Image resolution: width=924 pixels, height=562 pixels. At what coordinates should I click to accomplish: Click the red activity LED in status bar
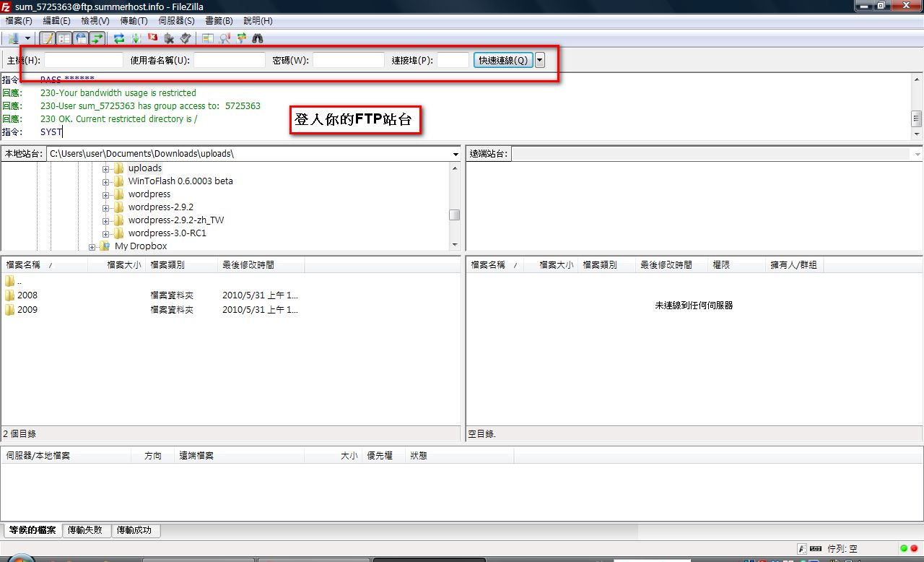[914, 549]
